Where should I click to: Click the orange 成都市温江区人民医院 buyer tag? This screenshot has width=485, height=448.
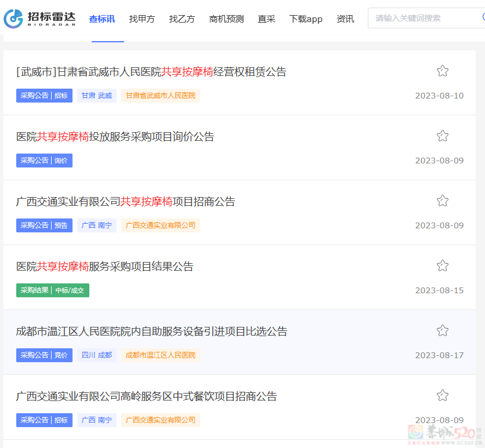click(x=161, y=355)
